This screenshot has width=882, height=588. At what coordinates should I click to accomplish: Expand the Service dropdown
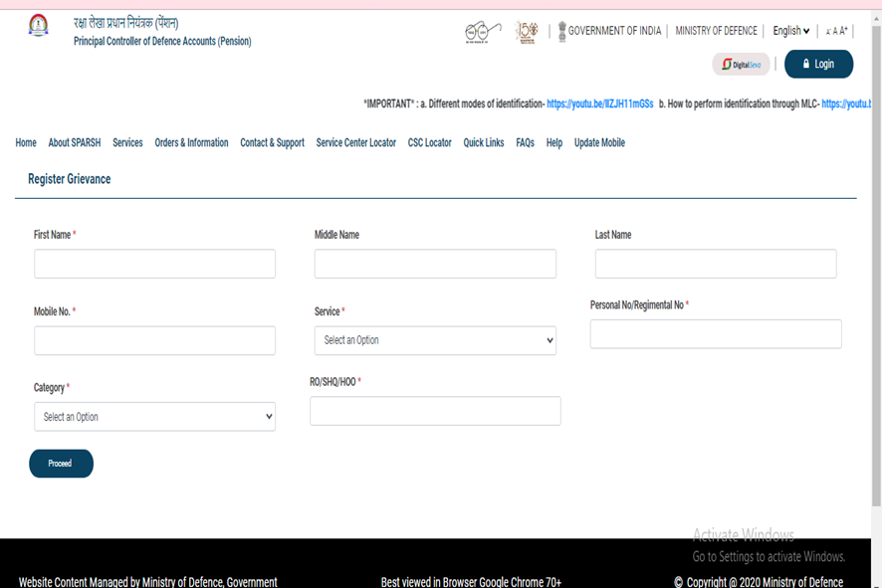(435, 340)
